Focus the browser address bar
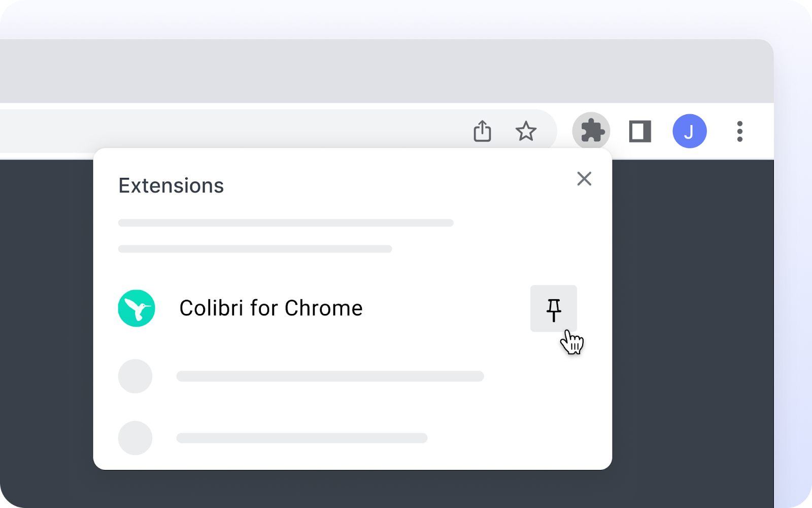This screenshot has width=812, height=508. click(x=228, y=131)
